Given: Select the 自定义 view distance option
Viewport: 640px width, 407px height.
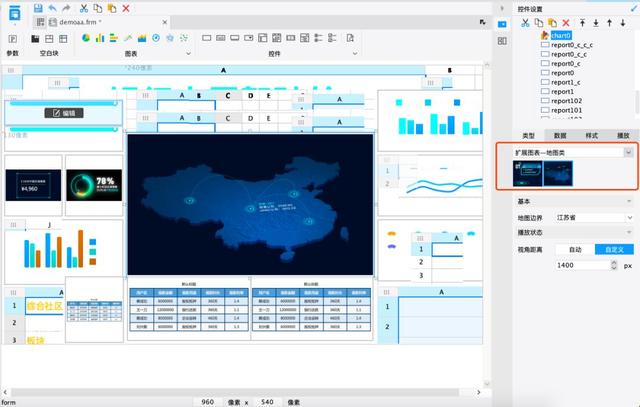Looking at the screenshot, I should click(x=611, y=249).
